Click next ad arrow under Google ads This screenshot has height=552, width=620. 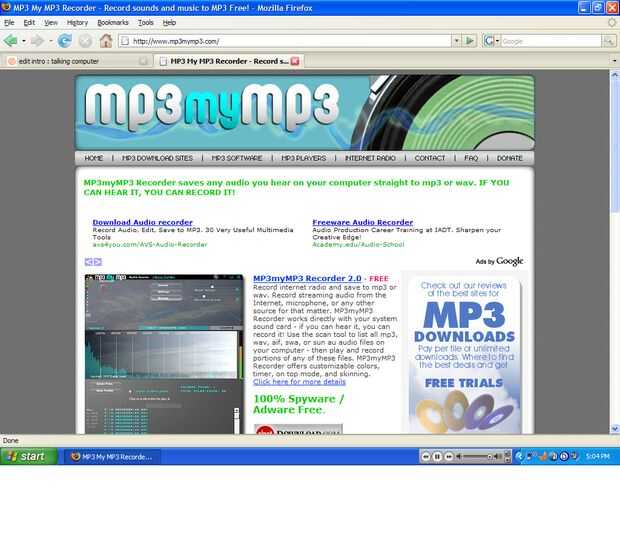pyautogui.click(x=98, y=262)
